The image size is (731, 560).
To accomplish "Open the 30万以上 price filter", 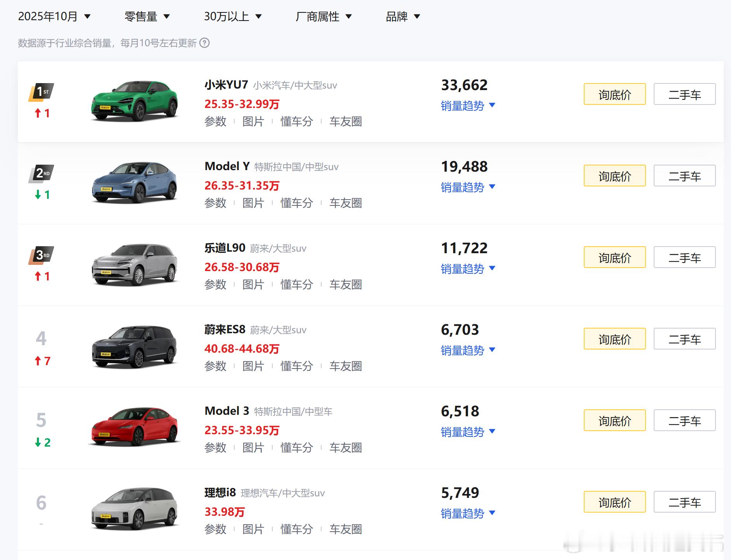I will [x=233, y=16].
